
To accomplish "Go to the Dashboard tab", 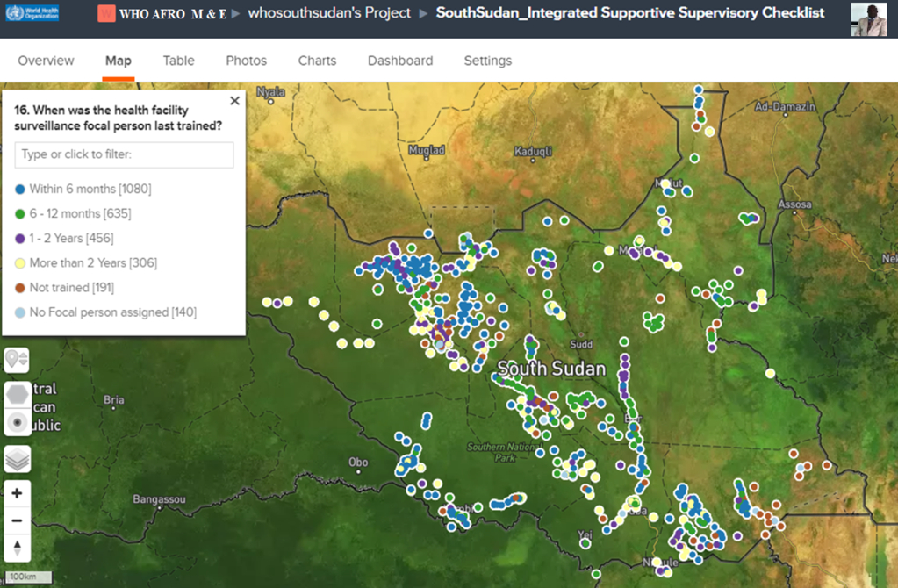I will [x=400, y=61].
